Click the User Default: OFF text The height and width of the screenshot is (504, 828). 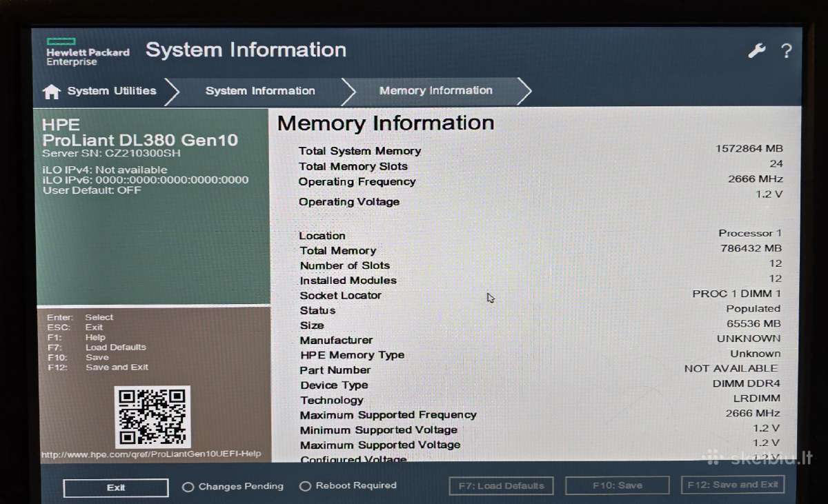(x=92, y=190)
